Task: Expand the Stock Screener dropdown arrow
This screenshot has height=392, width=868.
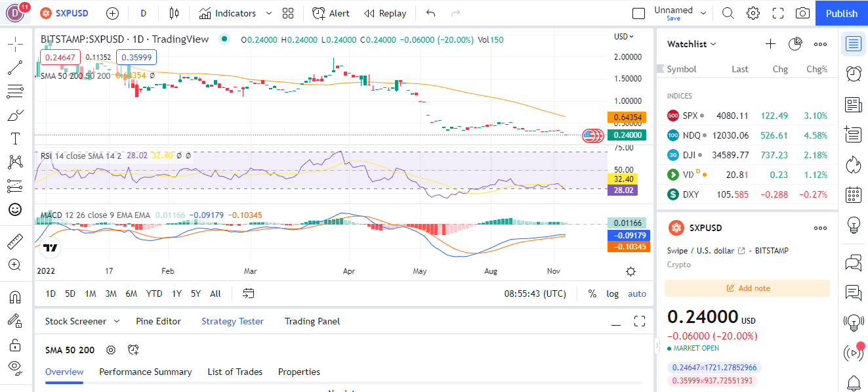Action: coord(117,321)
